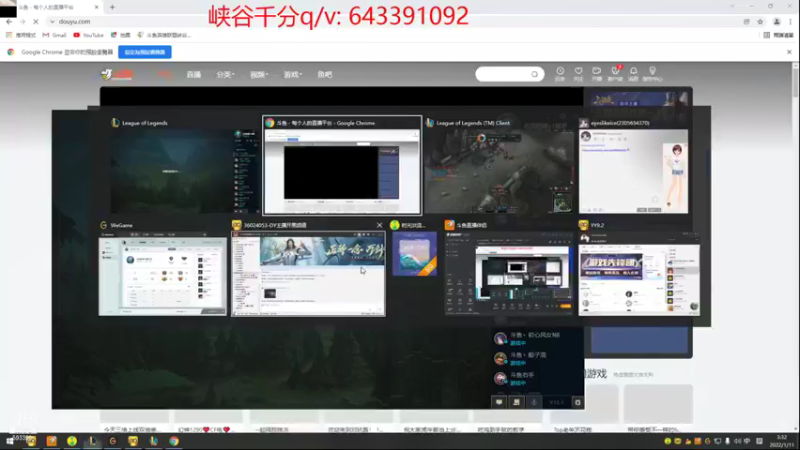Open the notifications bell icon
Screen dimensions: 800x450
pos(633,73)
